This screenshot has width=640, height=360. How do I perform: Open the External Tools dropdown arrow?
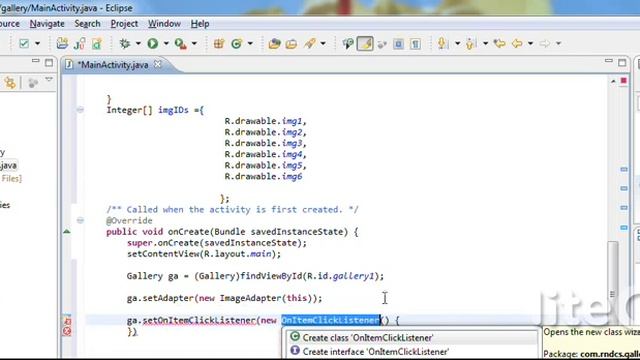pos(194,43)
